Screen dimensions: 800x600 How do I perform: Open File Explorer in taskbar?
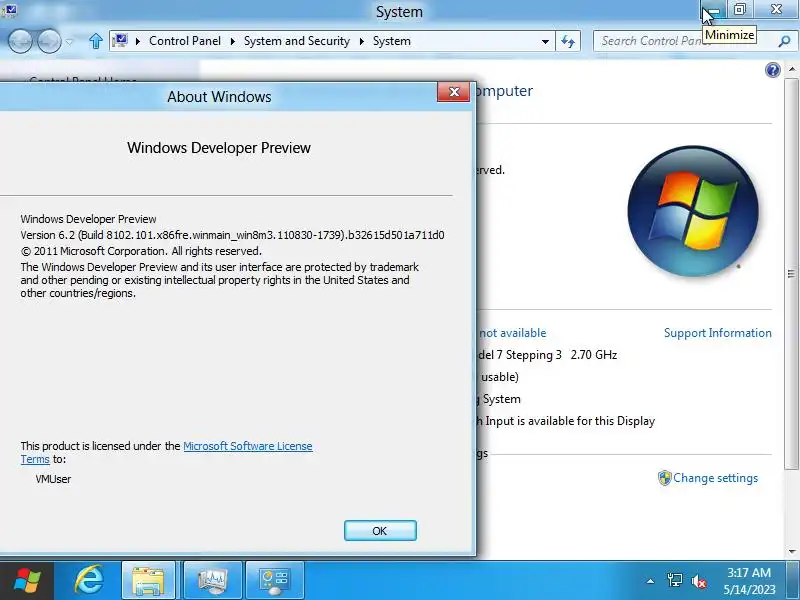pyautogui.click(x=148, y=581)
